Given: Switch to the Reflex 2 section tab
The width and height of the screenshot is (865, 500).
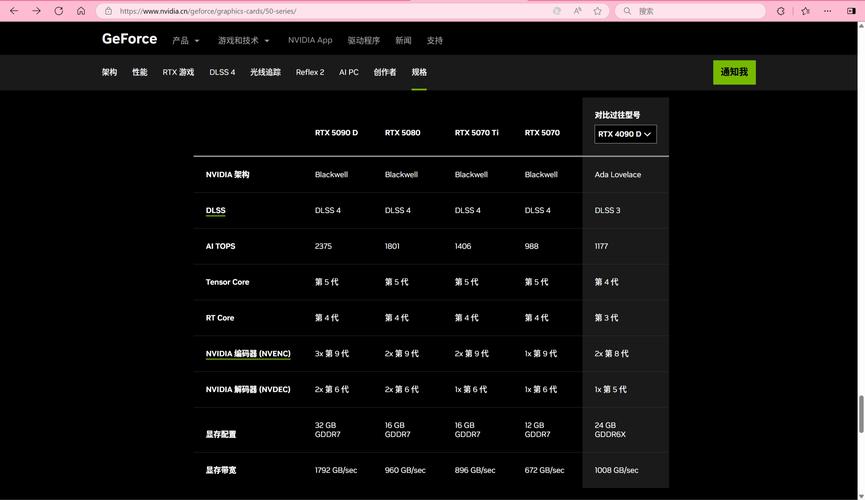Looking at the screenshot, I should [310, 72].
